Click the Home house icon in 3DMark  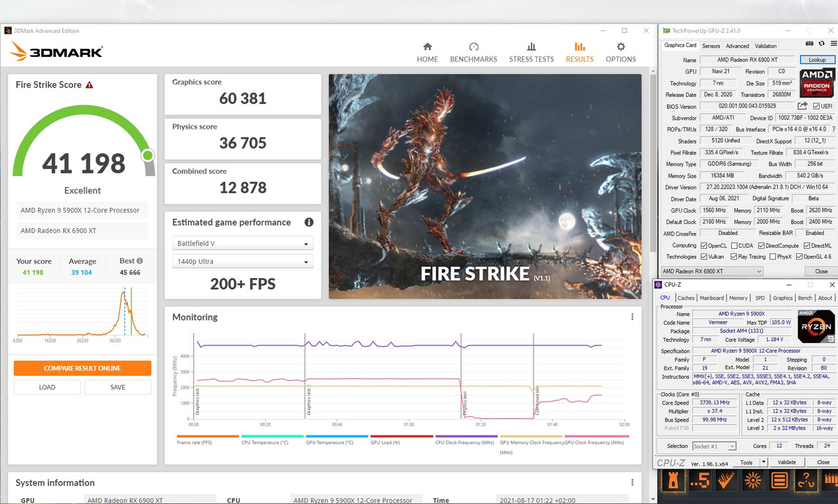coord(428,47)
